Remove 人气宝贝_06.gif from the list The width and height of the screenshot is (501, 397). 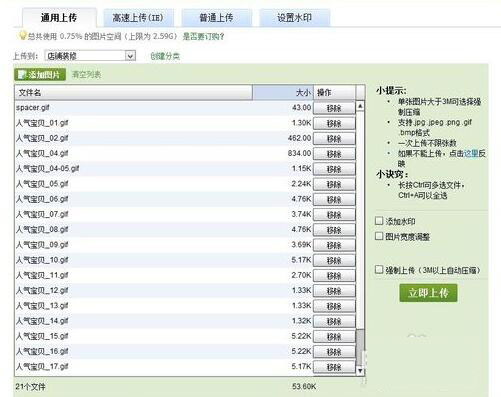334,200
